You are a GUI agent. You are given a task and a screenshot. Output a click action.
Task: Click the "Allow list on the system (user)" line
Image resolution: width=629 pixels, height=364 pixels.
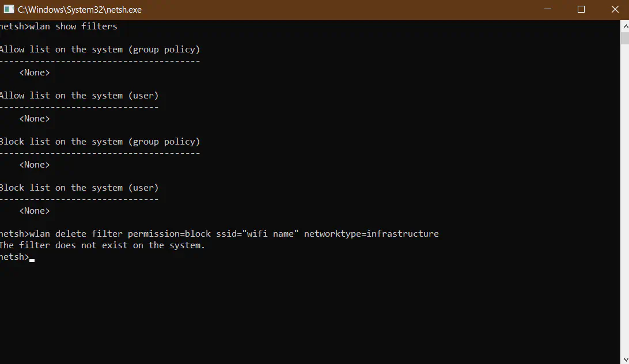[x=78, y=96]
